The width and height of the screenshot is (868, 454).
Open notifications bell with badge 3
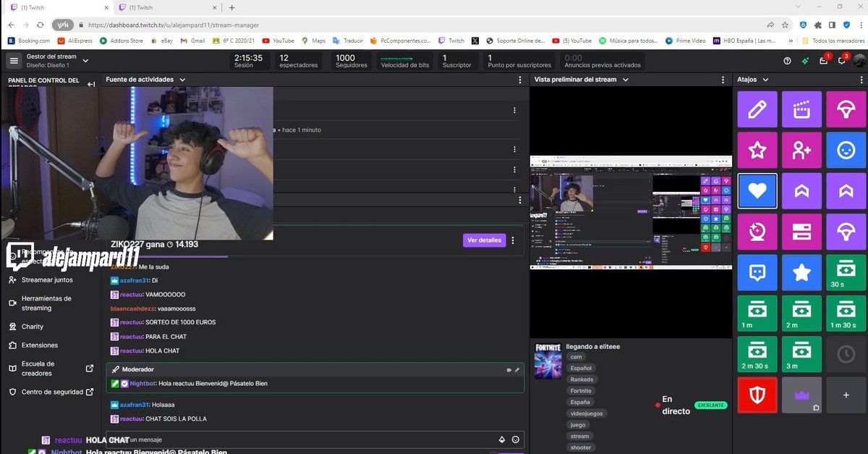pos(842,61)
